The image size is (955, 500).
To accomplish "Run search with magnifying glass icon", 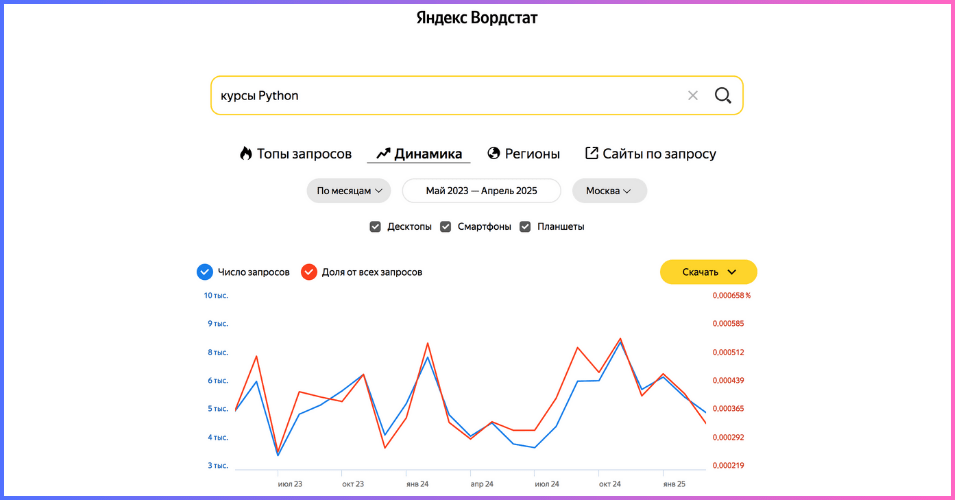I will (723, 96).
